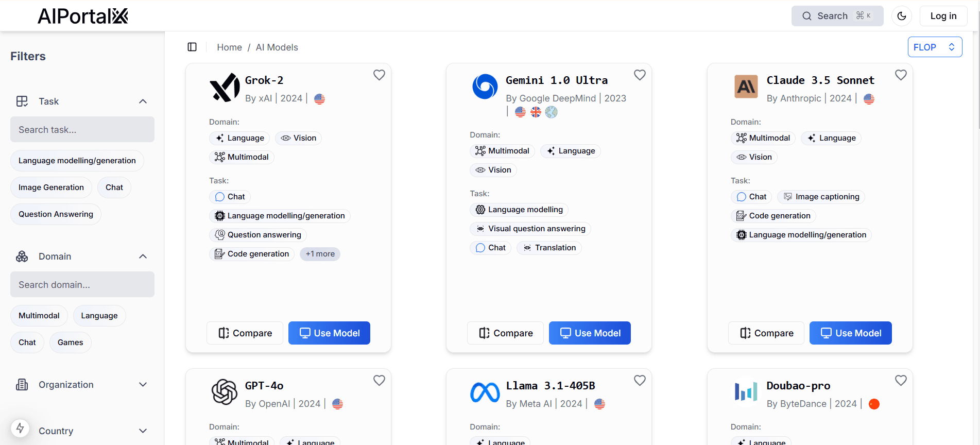Click the lightning bolt floating icon
The width and height of the screenshot is (980, 445).
[20, 428]
